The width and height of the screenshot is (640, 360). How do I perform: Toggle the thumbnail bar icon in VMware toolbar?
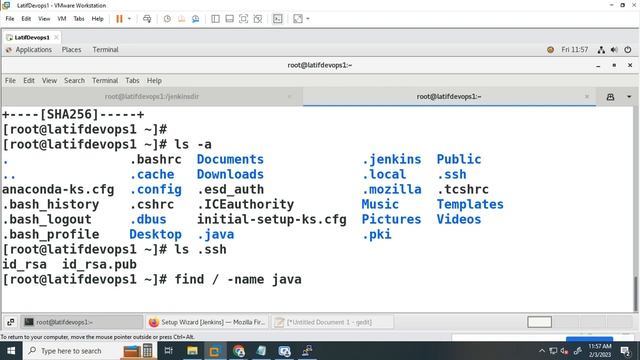[x=229, y=19]
